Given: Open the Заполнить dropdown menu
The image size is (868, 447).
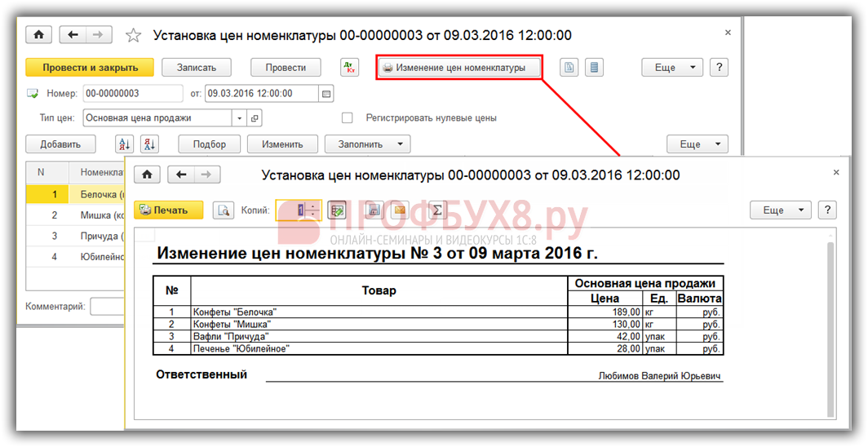Looking at the screenshot, I should [x=367, y=144].
